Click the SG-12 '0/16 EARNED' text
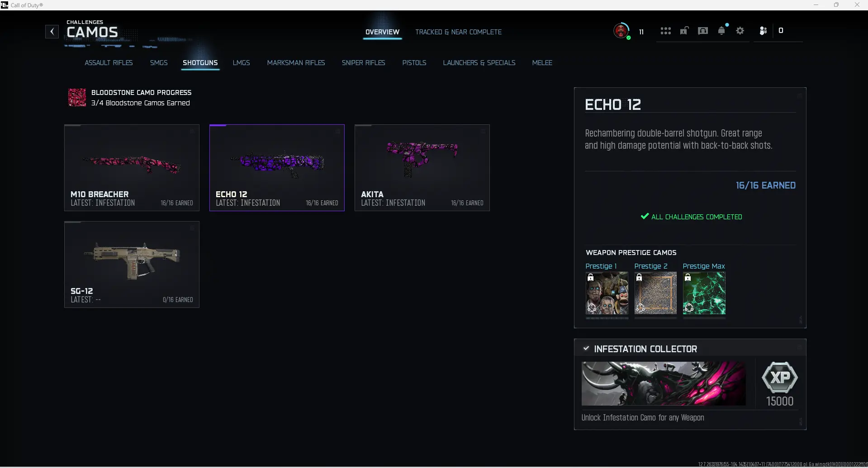Image resolution: width=868 pixels, height=468 pixels. point(178,300)
